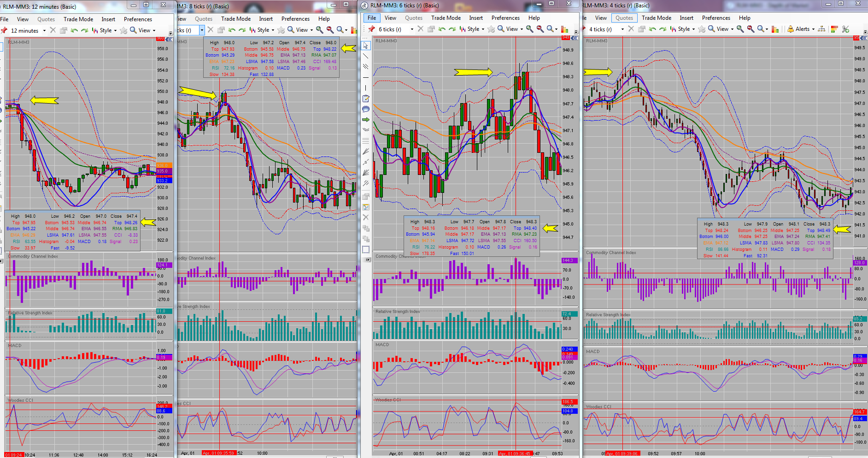Redo in the 8 ticks window
This screenshot has height=458, width=868.
coord(242,30)
